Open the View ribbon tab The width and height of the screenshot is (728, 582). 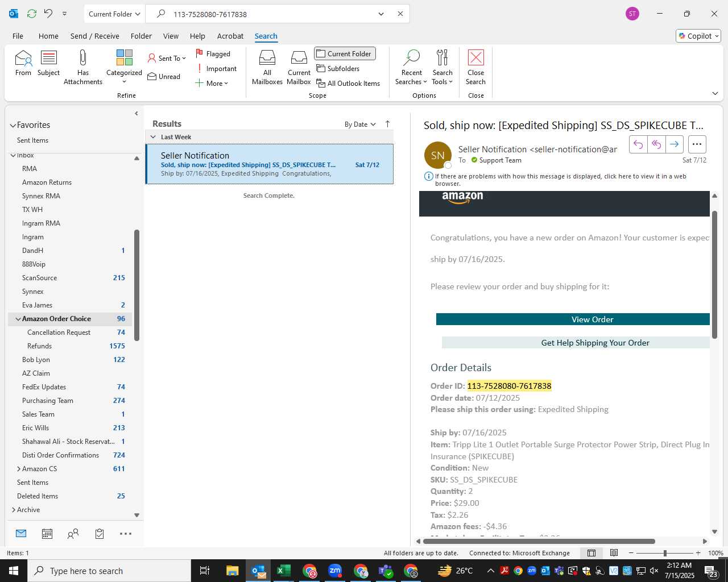(171, 36)
